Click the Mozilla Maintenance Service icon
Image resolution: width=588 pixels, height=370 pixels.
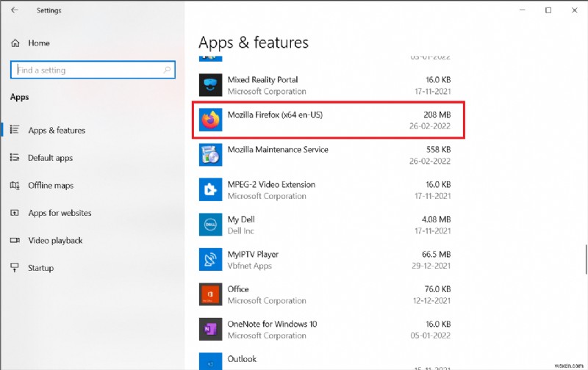210,155
